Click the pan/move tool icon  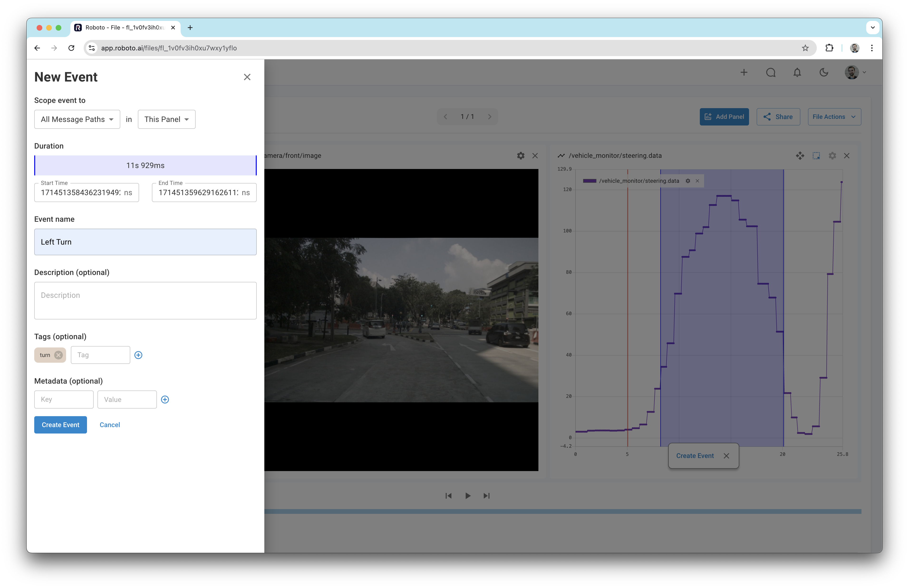point(800,156)
